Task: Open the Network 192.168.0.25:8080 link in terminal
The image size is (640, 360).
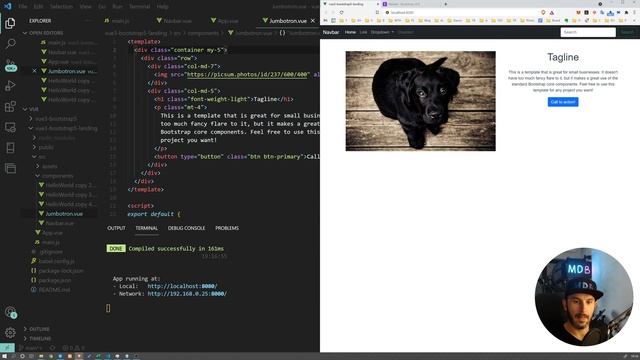Action: 187,293
